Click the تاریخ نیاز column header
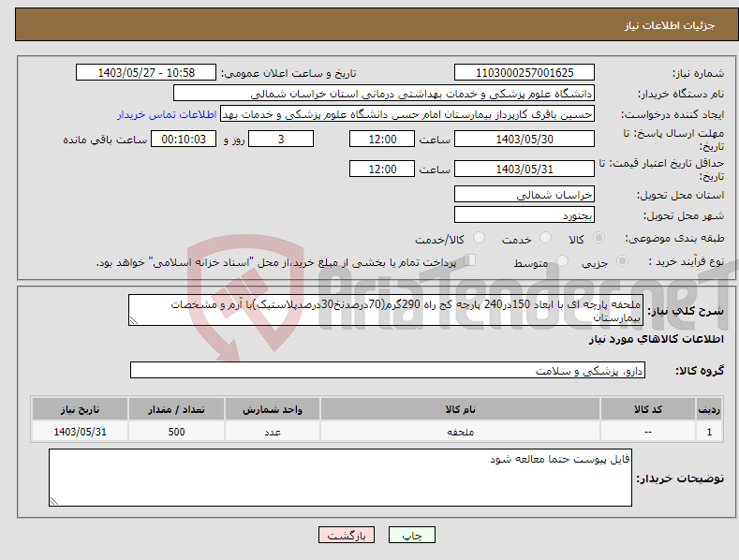Viewport: 739px width, 560px height. (x=81, y=409)
